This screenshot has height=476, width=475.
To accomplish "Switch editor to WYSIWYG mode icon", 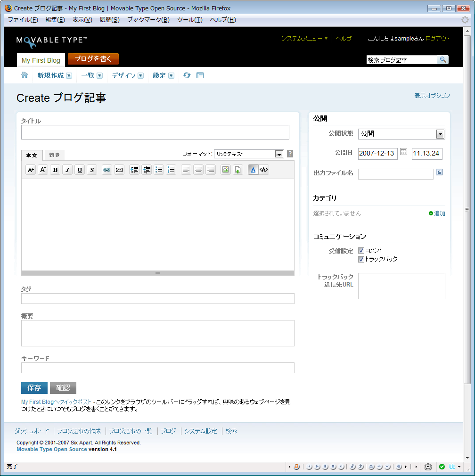I will coord(253,170).
